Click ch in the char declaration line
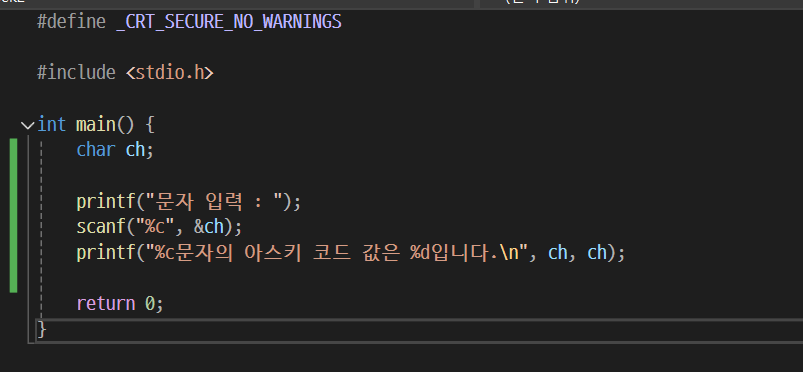803x372 pixels. [135, 150]
